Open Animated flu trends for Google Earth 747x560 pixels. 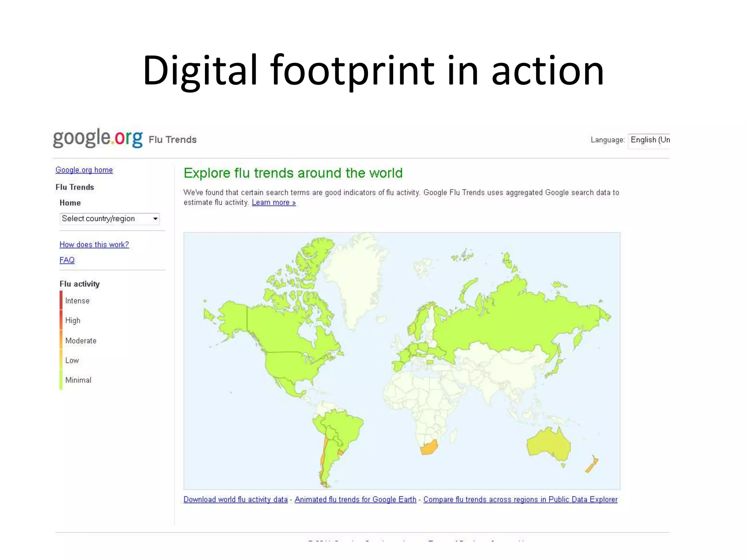pos(355,499)
